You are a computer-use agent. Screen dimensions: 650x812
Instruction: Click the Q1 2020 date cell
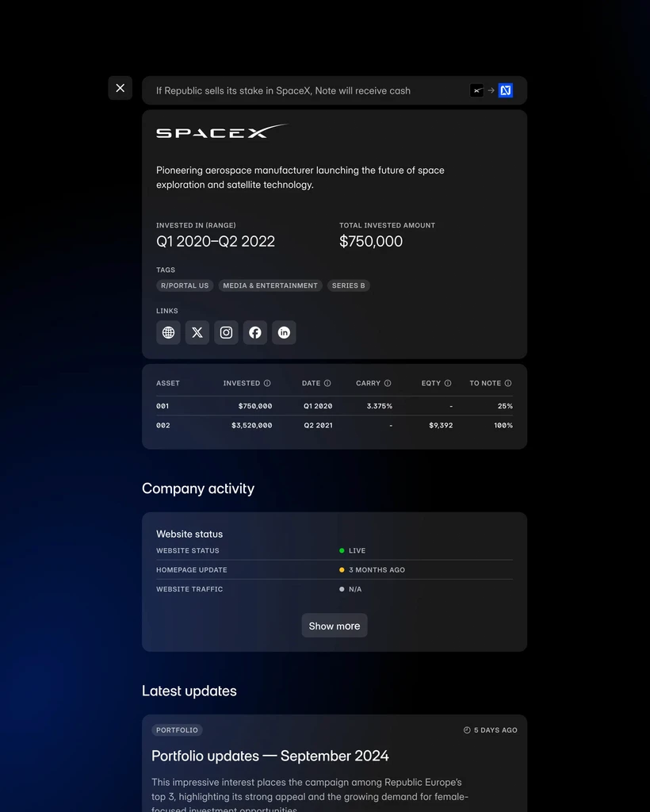(318, 406)
